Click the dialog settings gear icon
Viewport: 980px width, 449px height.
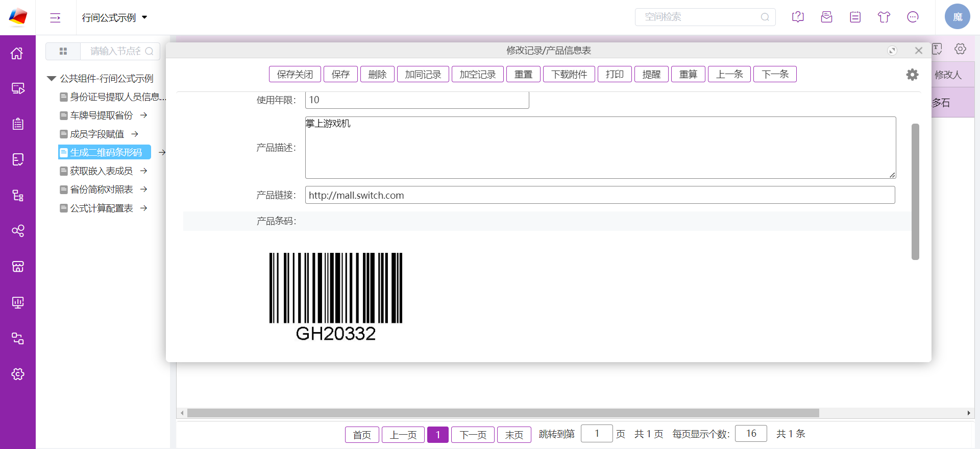point(912,75)
